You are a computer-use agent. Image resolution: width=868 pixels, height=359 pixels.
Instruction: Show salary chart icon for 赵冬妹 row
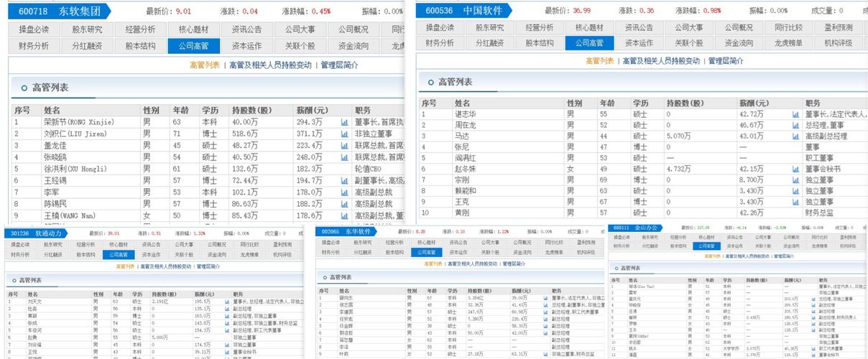pyautogui.click(x=795, y=169)
